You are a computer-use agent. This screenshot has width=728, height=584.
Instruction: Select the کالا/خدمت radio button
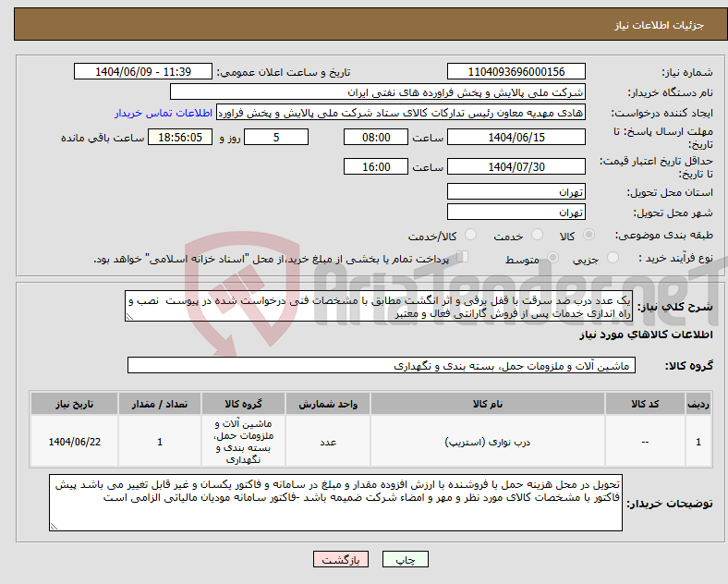(x=471, y=235)
